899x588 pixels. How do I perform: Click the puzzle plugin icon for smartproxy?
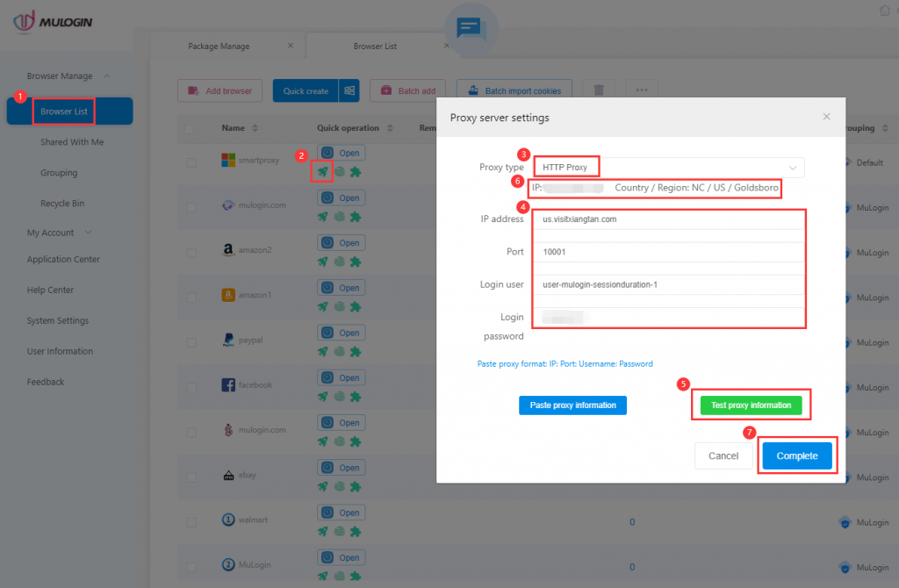(x=356, y=172)
